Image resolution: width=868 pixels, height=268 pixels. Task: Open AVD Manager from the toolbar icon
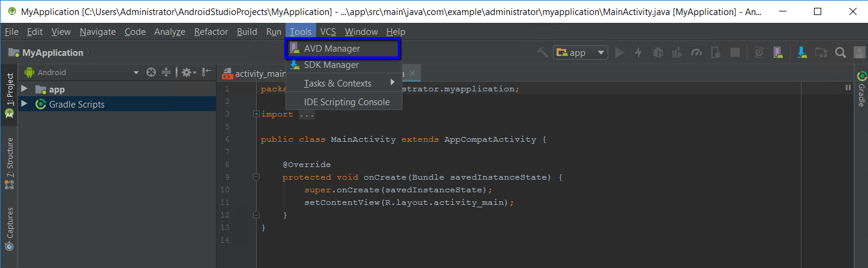point(778,52)
